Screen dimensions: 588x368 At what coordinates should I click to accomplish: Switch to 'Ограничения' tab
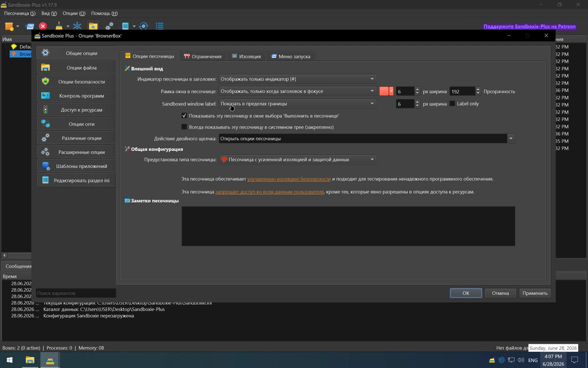point(202,56)
